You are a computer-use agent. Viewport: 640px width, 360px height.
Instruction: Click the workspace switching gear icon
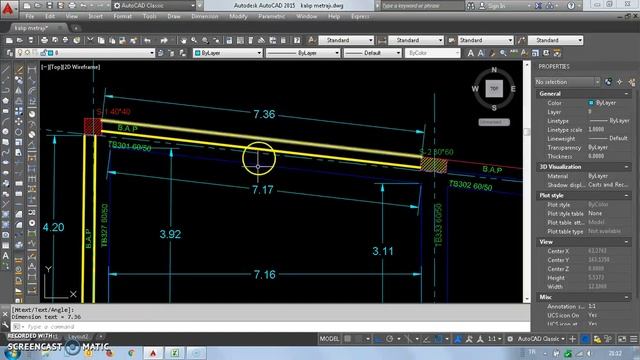(510, 339)
